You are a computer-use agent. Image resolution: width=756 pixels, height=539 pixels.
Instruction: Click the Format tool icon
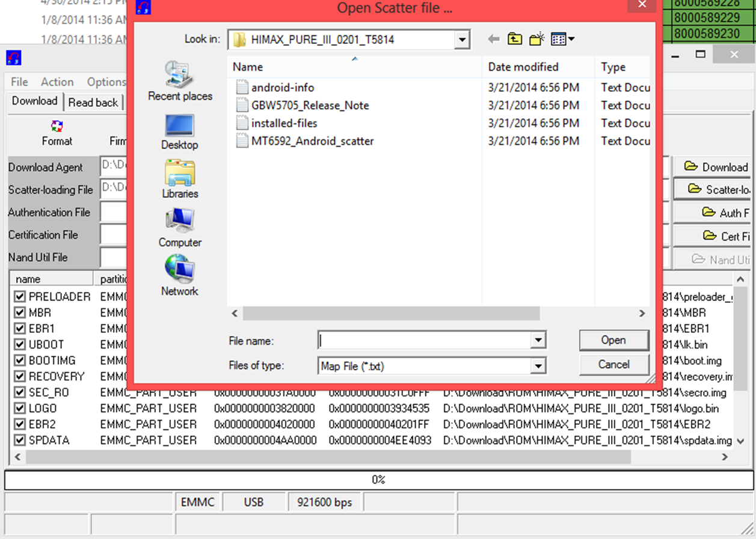pyautogui.click(x=57, y=133)
